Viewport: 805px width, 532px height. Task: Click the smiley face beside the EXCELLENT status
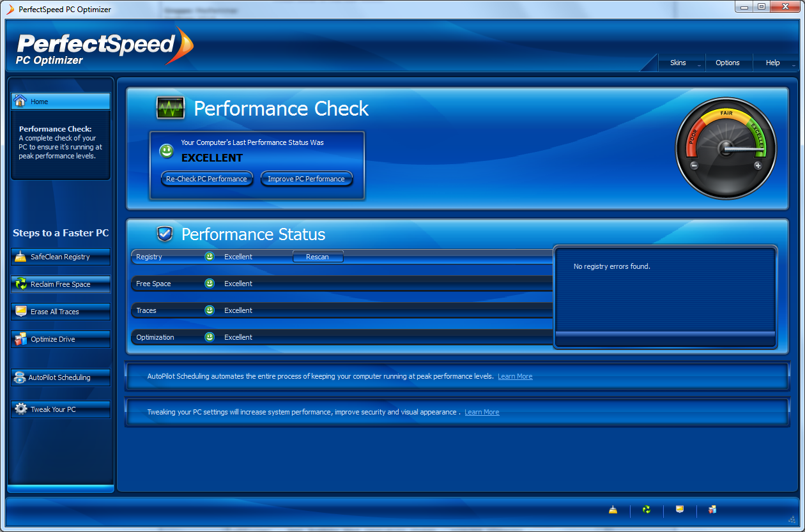point(167,151)
